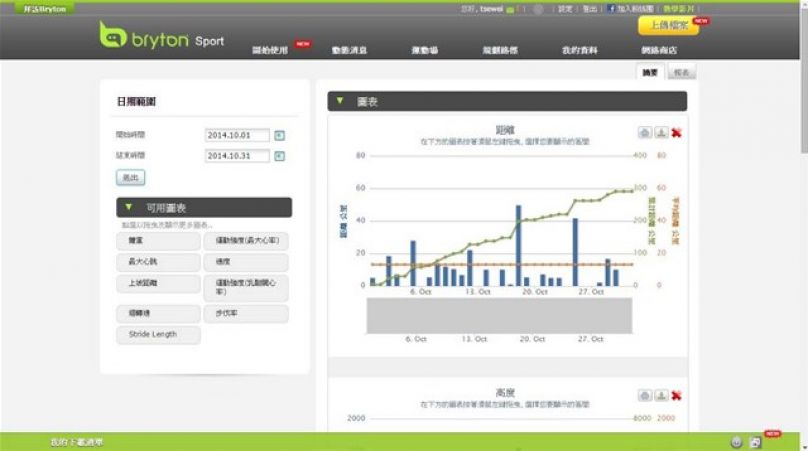Image resolution: width=808 pixels, height=451 pixels.
Task: Click the start date field 2014.10.01
Action: click(237, 135)
